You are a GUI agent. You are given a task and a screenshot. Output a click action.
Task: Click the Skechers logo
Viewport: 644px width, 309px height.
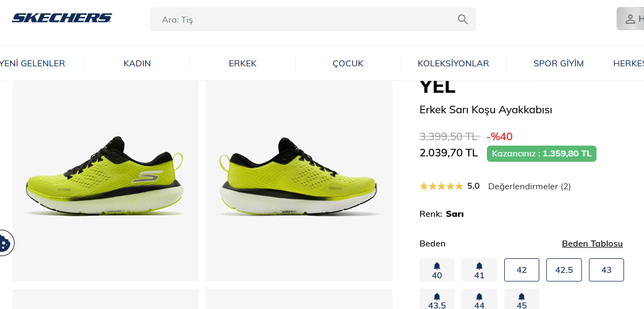pos(62,18)
